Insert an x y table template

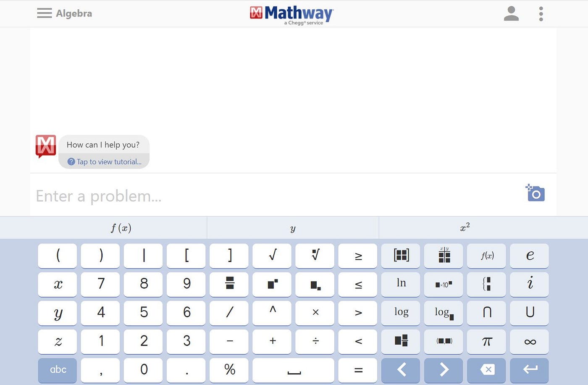(444, 256)
